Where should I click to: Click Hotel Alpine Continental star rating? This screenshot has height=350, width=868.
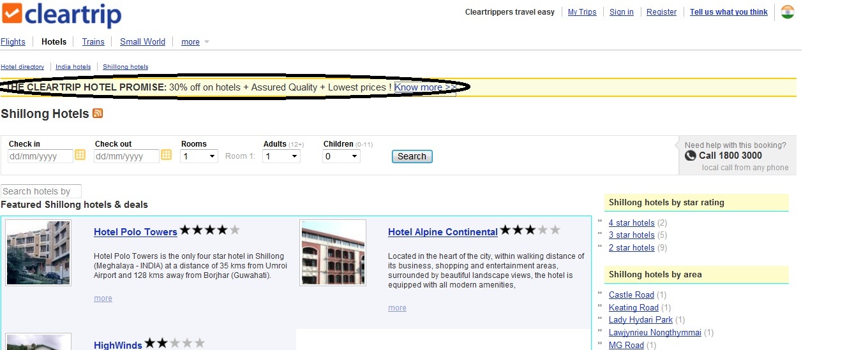530,230
